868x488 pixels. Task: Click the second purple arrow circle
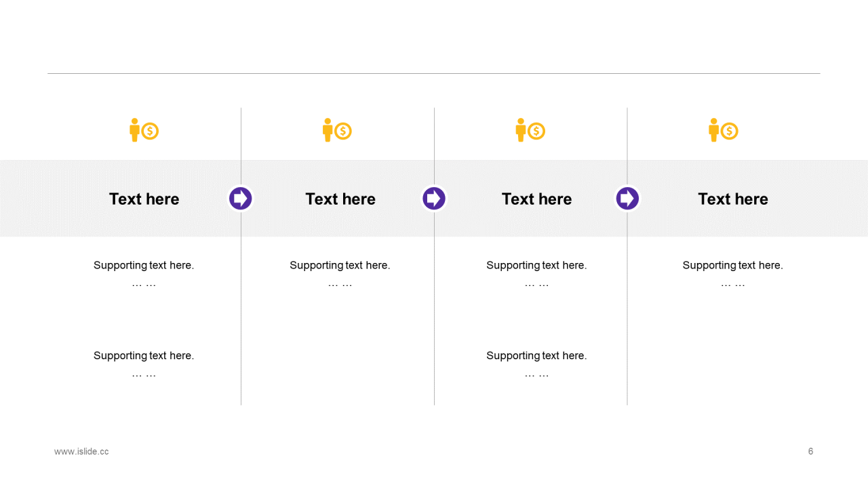pyautogui.click(x=434, y=199)
